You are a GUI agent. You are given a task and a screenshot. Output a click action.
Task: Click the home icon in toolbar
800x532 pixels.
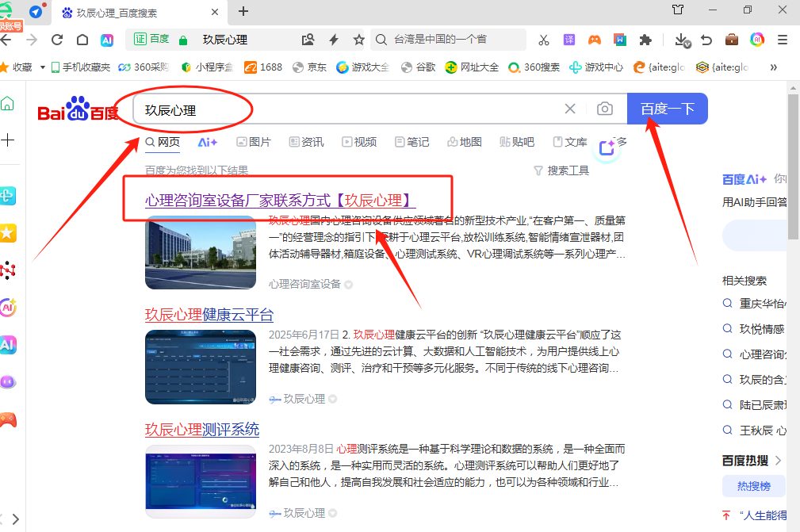(82, 40)
